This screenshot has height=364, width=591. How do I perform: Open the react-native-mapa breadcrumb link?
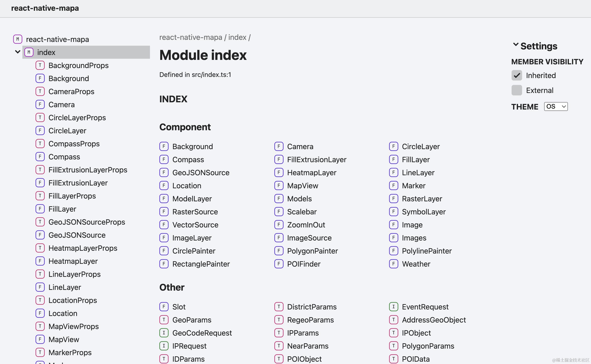click(190, 37)
